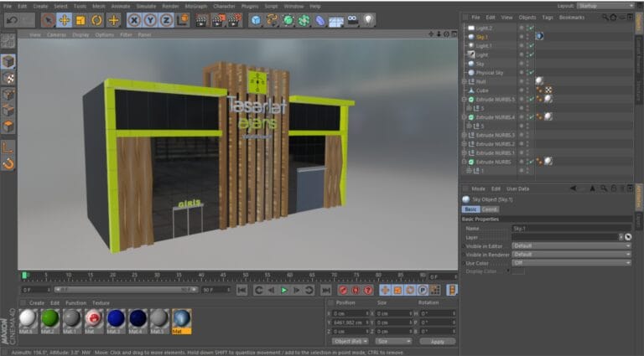Click the Undo arrow icon
Screen dimensions: 644x356
[12, 20]
